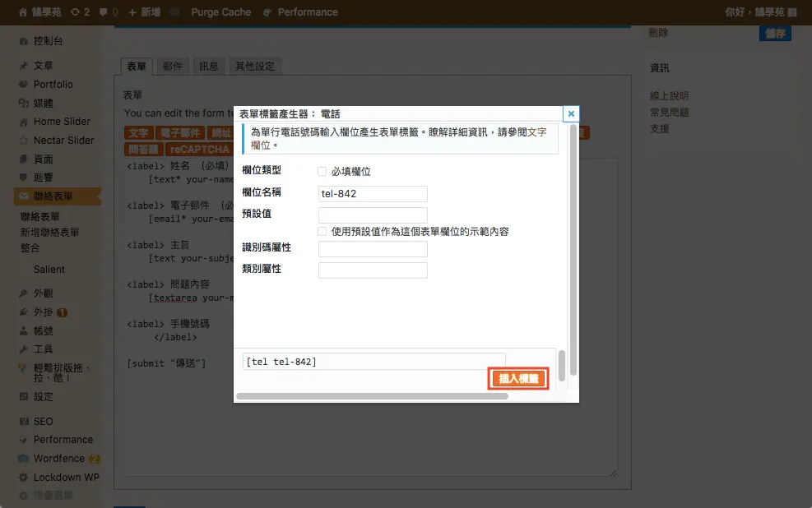Screen dimensions: 812x508
Task: Open the 支援 support link
Action: [x=659, y=129]
